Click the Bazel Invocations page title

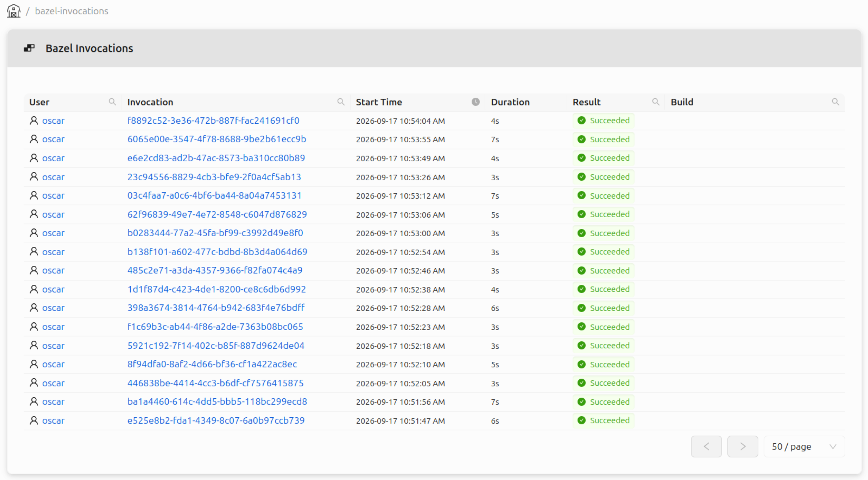click(89, 48)
